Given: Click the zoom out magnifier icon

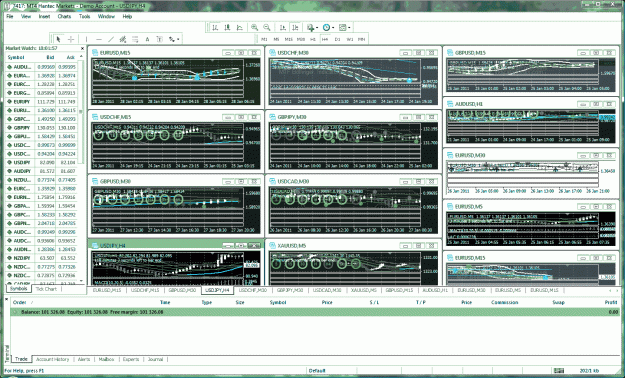Looking at the screenshot, I should [x=267, y=28].
